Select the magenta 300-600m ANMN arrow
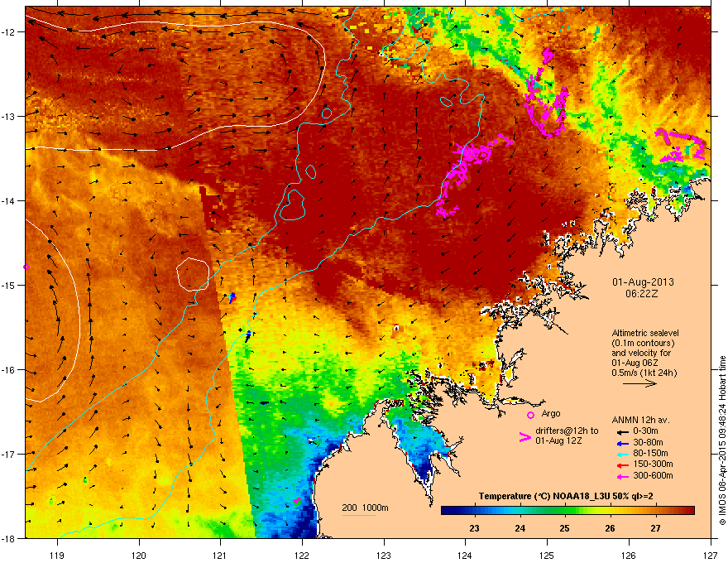Image resolution: width=728 pixels, height=563 pixels. [622, 477]
